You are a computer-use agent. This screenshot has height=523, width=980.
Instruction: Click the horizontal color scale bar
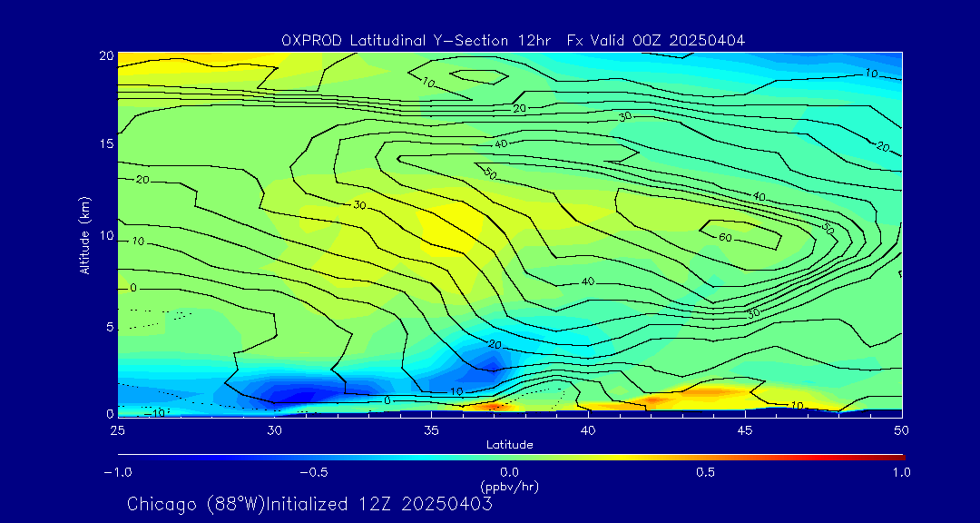click(x=511, y=458)
